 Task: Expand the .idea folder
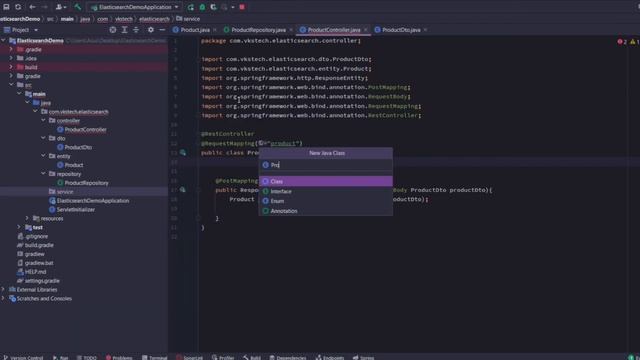(11, 58)
